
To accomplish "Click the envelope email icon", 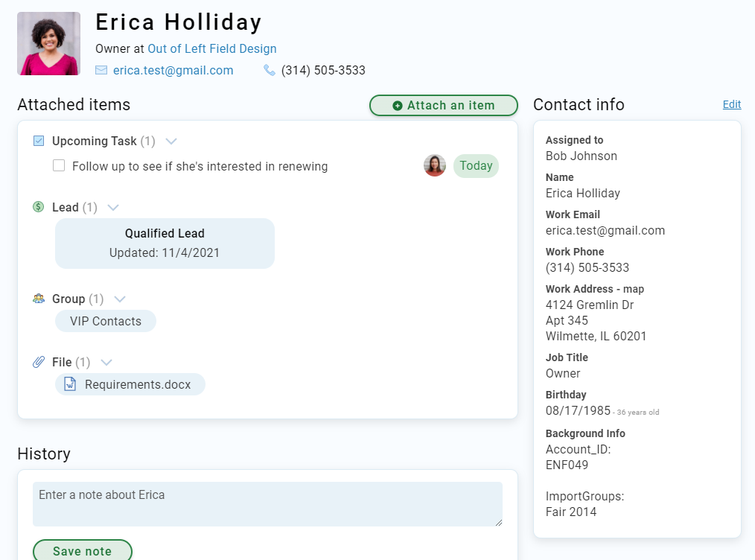I will pos(101,70).
